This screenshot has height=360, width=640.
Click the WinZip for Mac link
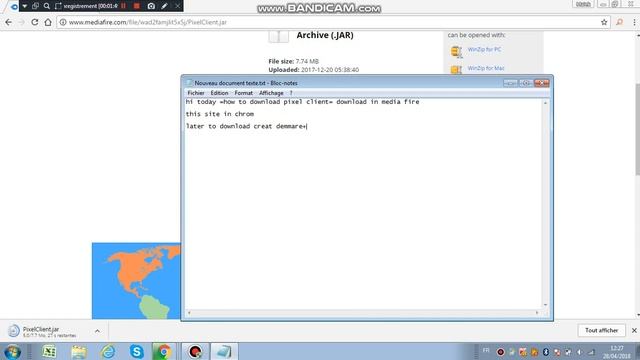(486, 68)
